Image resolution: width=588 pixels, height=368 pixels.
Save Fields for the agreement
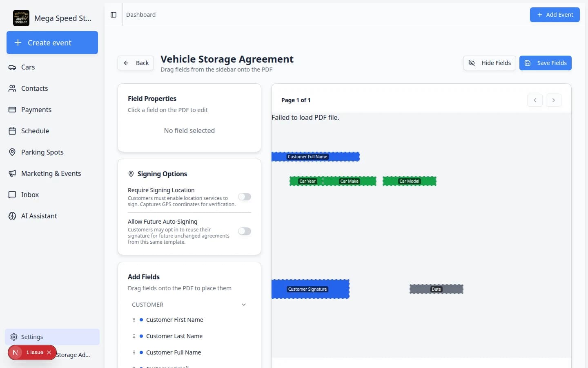[x=545, y=63]
